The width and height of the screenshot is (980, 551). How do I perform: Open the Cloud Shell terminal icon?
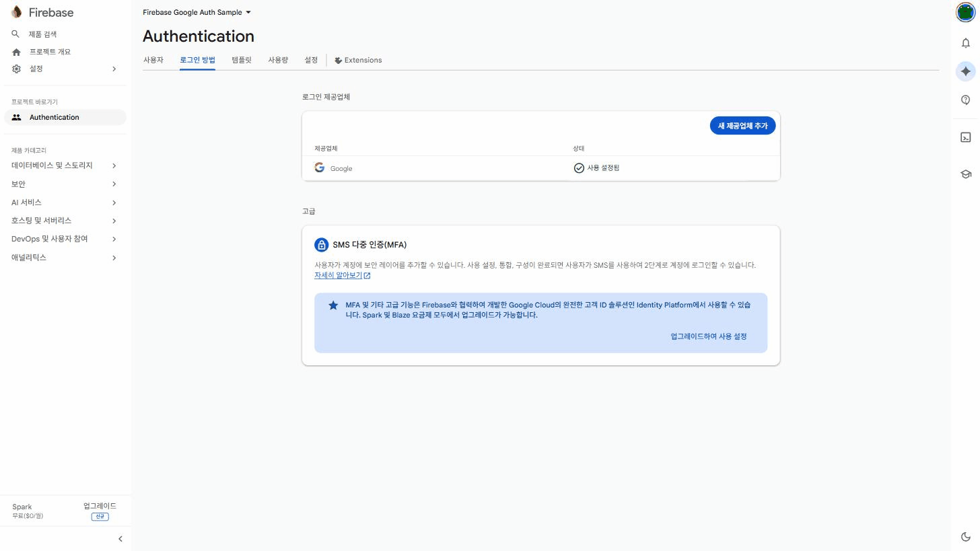pyautogui.click(x=966, y=137)
